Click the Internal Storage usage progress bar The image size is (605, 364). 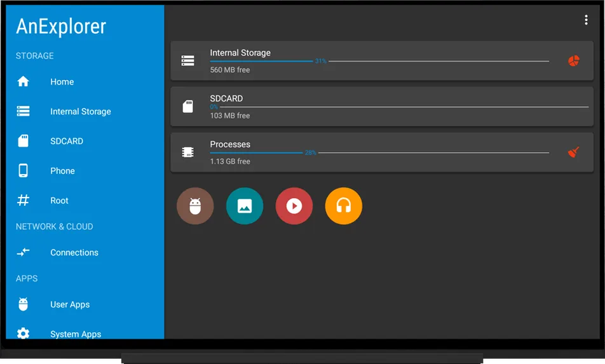click(x=379, y=61)
